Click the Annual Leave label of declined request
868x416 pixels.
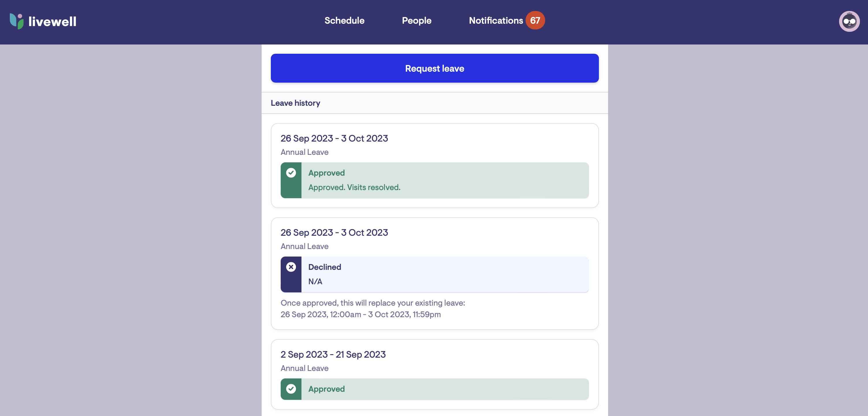pyautogui.click(x=304, y=246)
